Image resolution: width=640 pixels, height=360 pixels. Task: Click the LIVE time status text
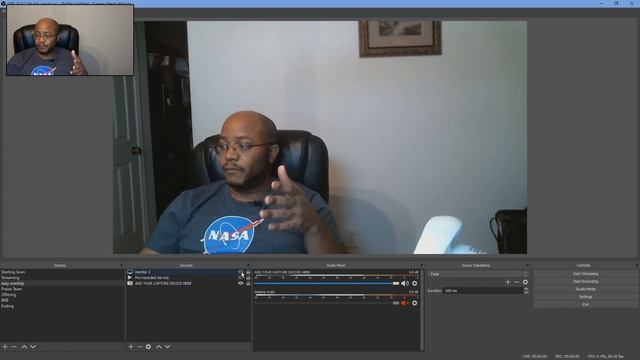click(x=534, y=357)
